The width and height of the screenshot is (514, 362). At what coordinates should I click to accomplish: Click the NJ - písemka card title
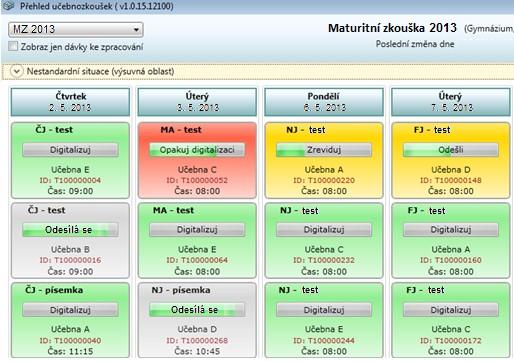tap(181, 290)
